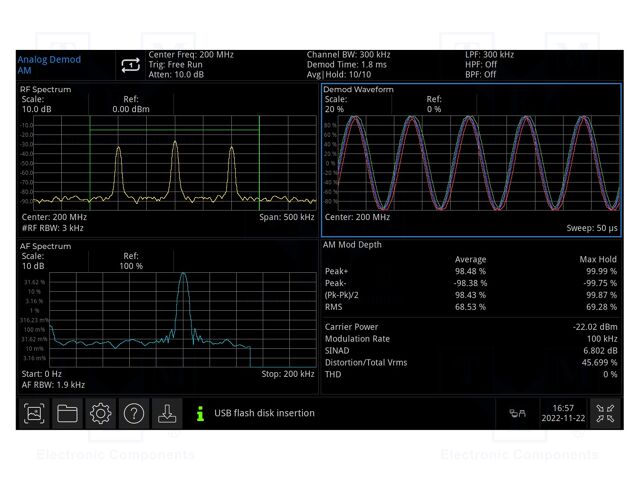Click the network/USB connection status icon
Viewport: 640px width, 480px height.
518,413
